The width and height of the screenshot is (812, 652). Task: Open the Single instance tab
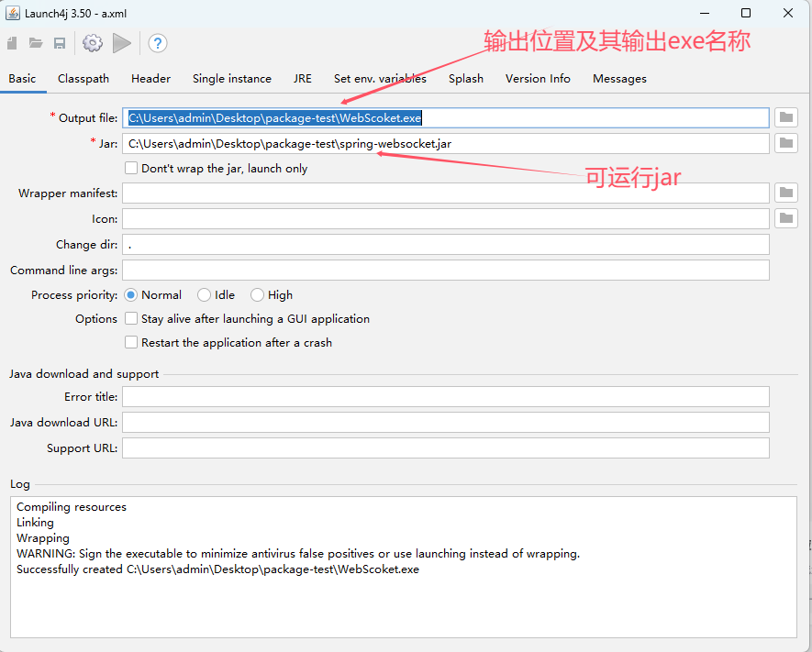coord(232,79)
